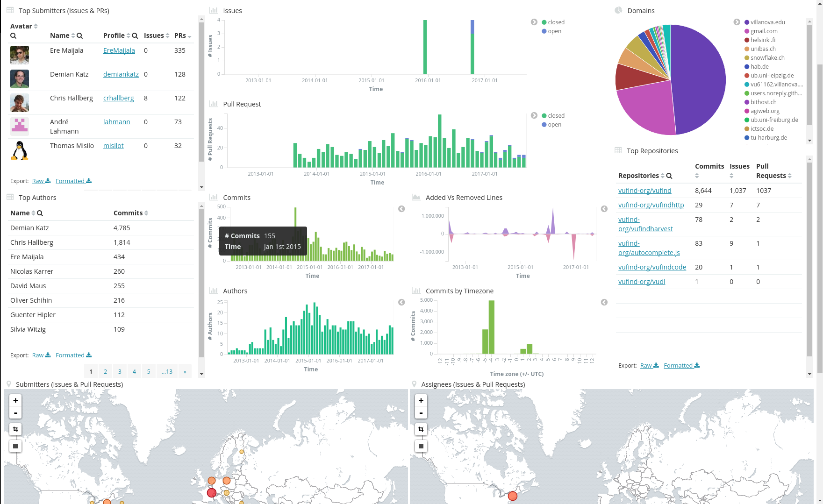This screenshot has height=504, width=823.
Task: Click the search icon beside the Profile column header
Action: (x=135, y=36)
